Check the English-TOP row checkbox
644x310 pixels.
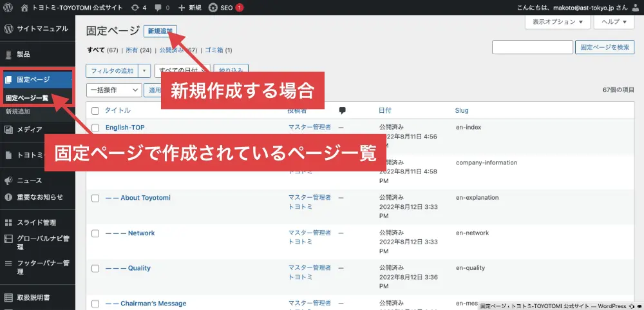(x=95, y=128)
